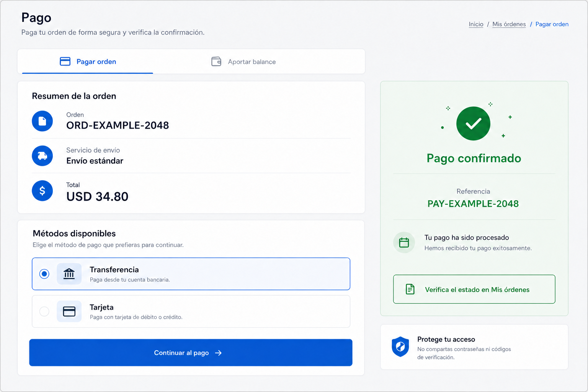Click the Pagar orden breadcrumb
This screenshot has height=392, width=588.
click(x=552, y=24)
